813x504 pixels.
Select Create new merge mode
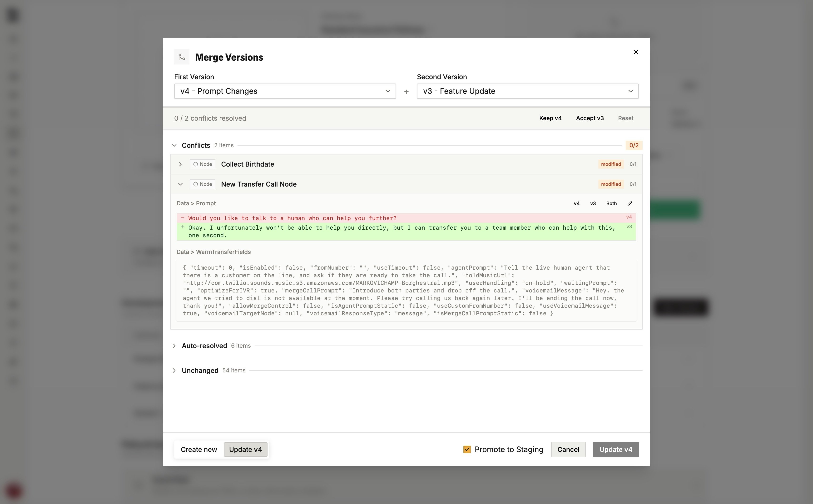coord(199,449)
